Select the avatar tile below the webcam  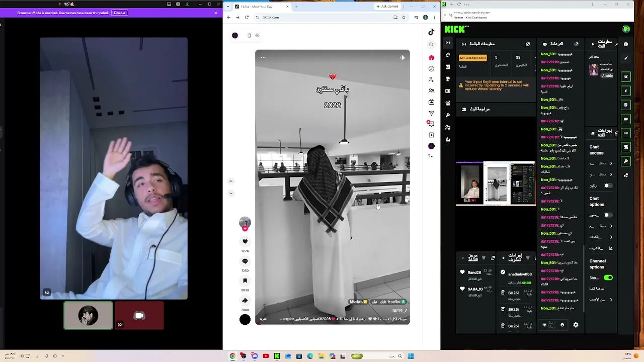point(88,315)
